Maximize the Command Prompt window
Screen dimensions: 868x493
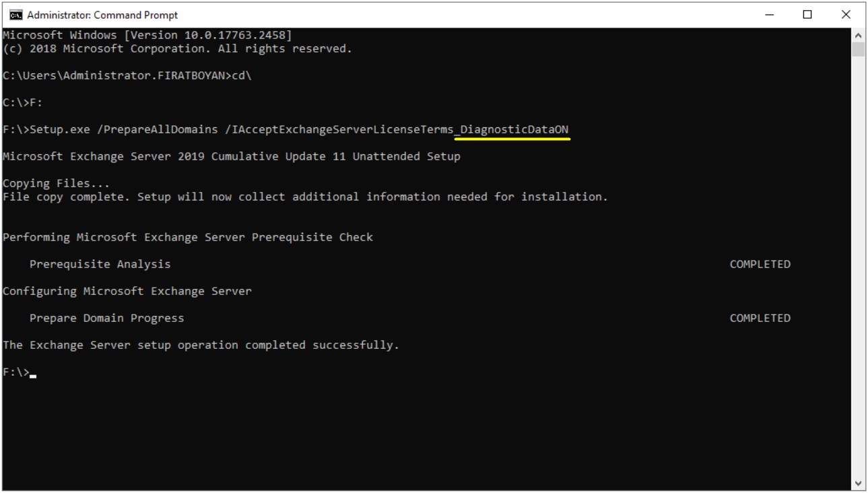807,15
